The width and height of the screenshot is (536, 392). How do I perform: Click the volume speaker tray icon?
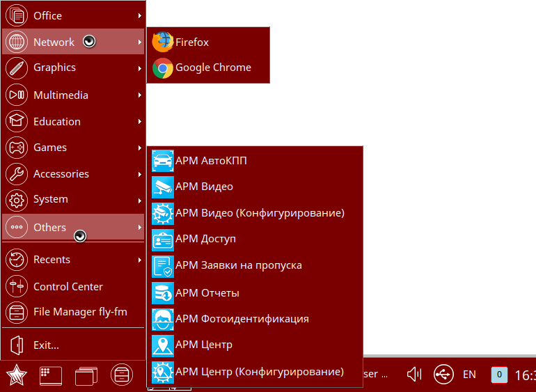[414, 375]
